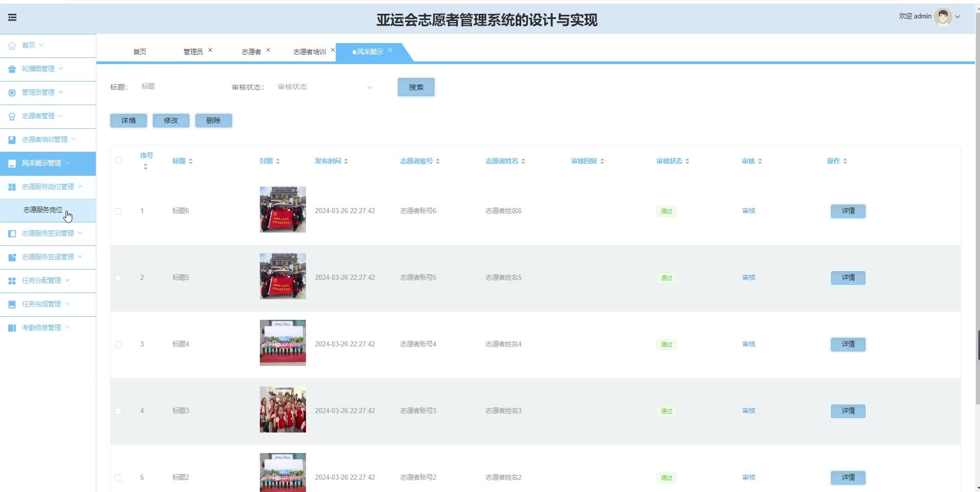Click the 管理员管理 sidebar icon
Screen dimensions: 980x492
[x=12, y=92]
